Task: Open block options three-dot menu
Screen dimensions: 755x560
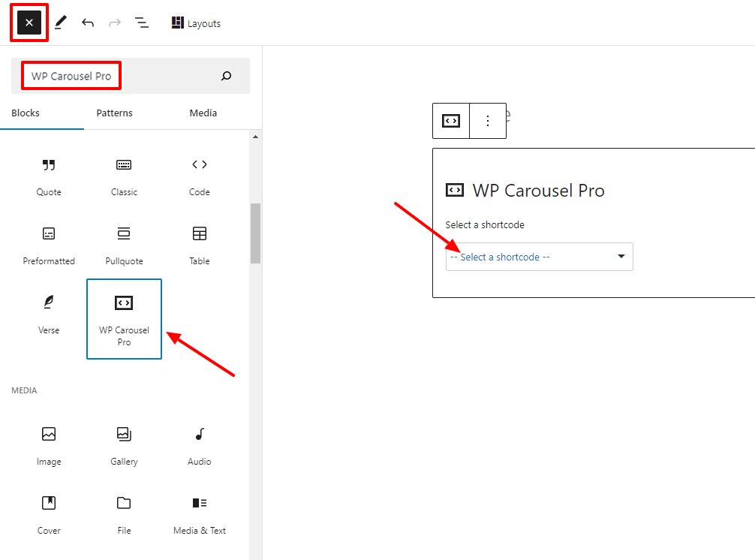Action: click(488, 121)
